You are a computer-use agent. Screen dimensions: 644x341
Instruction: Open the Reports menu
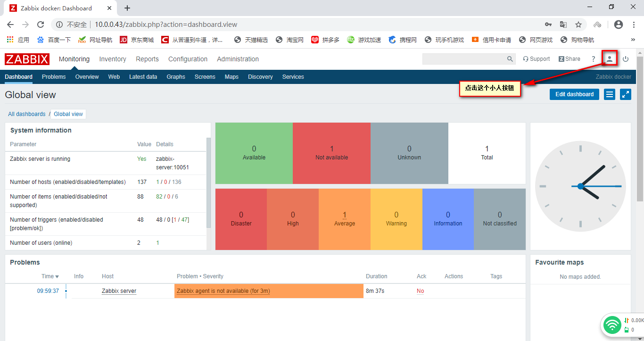(x=147, y=59)
